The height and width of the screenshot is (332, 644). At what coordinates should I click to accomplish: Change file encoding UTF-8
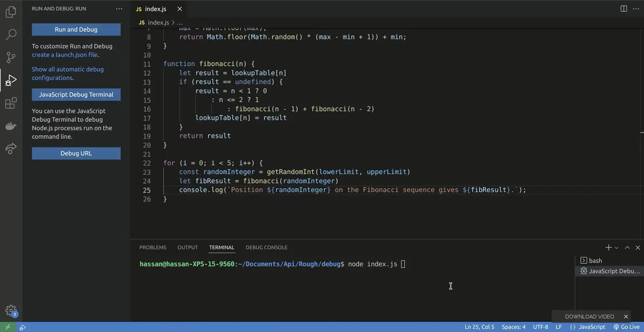coord(541,327)
